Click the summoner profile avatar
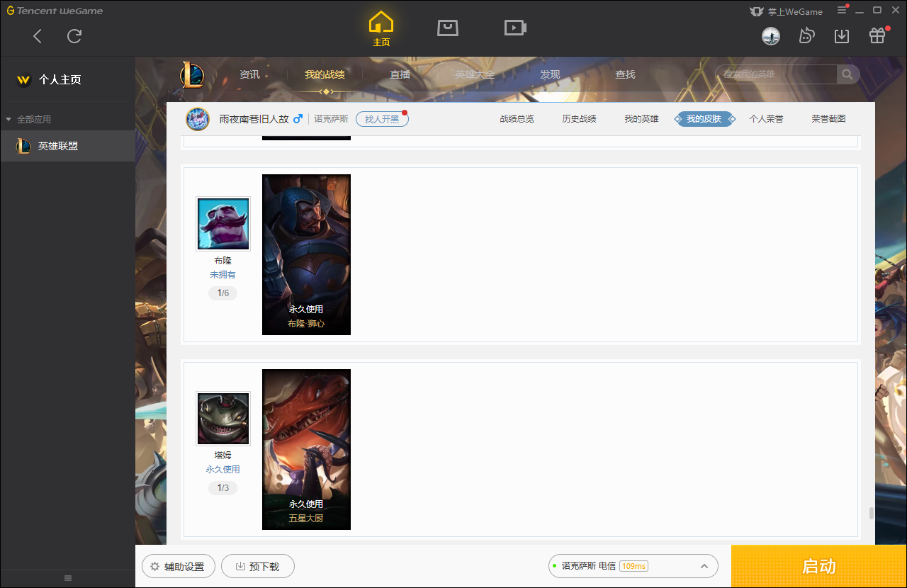The width and height of the screenshot is (907, 588). pyautogui.click(x=198, y=119)
